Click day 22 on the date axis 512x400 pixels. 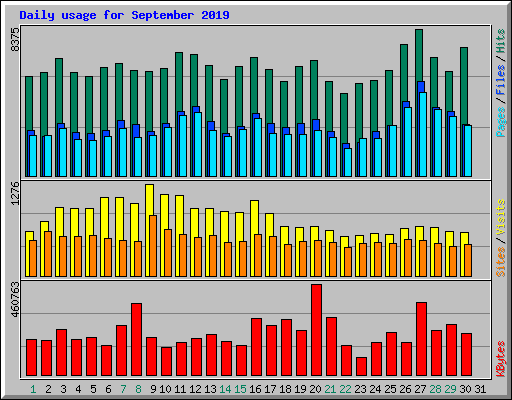click(345, 389)
